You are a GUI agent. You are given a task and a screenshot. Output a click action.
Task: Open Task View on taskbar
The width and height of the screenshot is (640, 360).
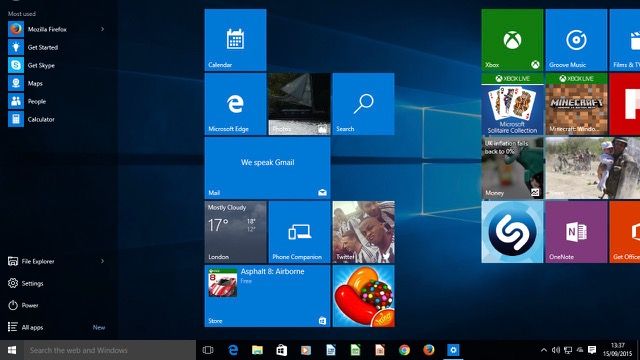click(x=208, y=350)
